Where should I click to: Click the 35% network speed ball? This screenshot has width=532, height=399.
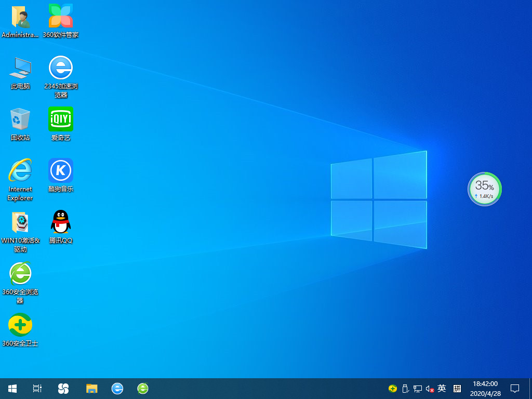tap(484, 189)
